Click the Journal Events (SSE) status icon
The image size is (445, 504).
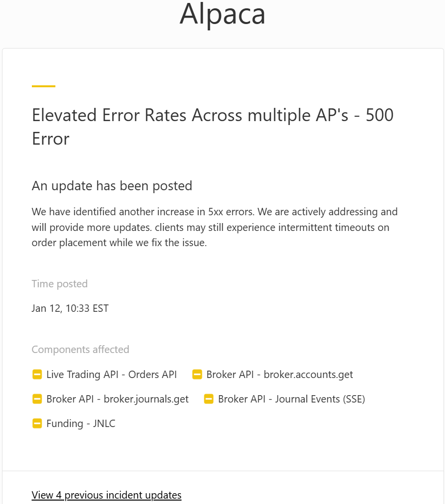coord(209,399)
